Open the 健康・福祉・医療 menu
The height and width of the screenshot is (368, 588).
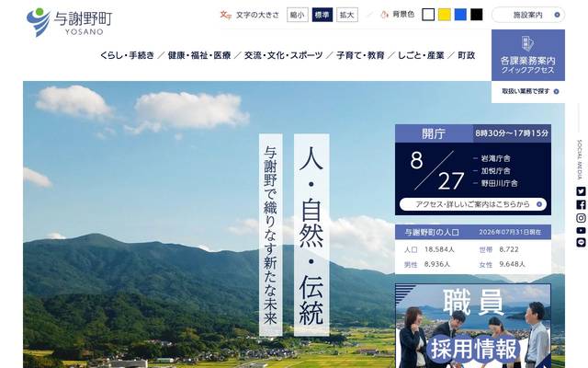click(x=199, y=55)
